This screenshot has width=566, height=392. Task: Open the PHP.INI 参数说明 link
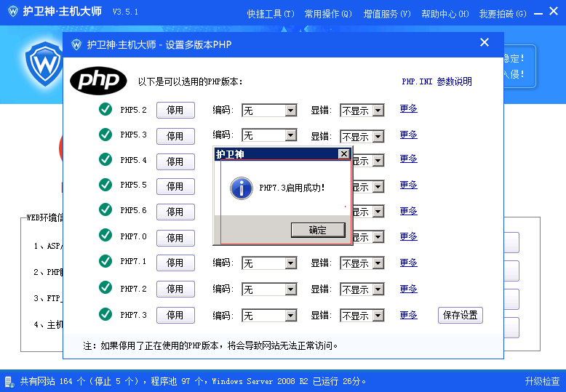pyautogui.click(x=437, y=81)
